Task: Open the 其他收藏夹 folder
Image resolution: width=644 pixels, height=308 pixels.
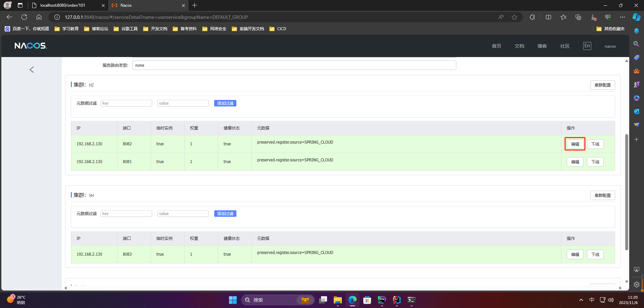Action: 610,29
